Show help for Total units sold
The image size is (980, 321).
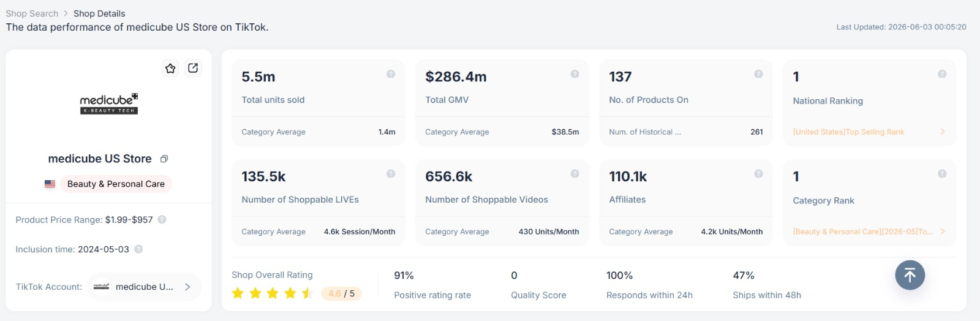[x=391, y=74]
